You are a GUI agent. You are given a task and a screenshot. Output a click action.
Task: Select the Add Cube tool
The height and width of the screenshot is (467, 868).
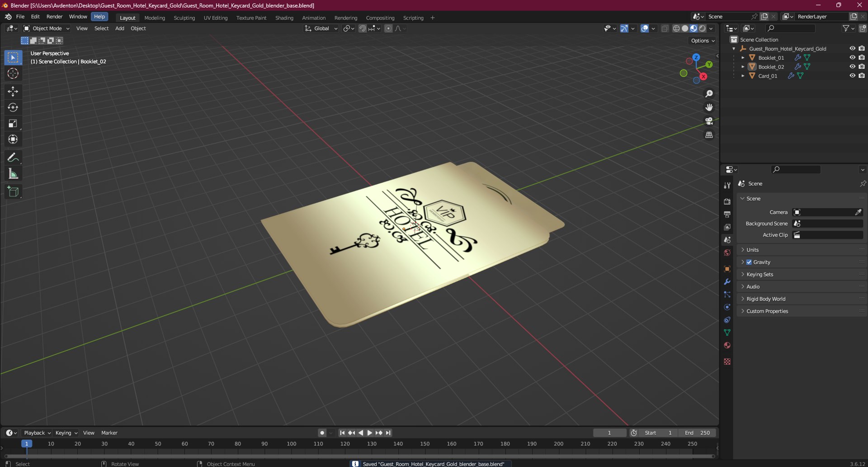pyautogui.click(x=13, y=192)
